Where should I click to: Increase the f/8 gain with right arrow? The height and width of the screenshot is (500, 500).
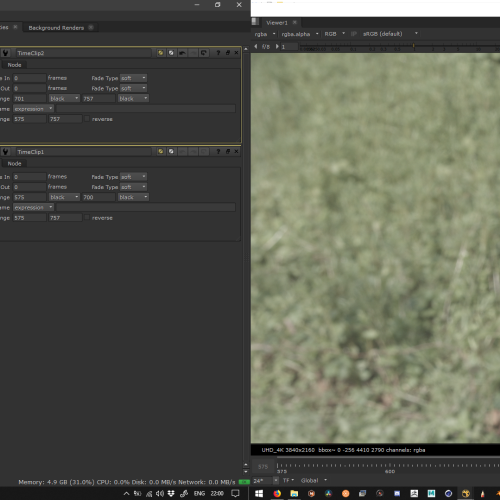(x=277, y=46)
